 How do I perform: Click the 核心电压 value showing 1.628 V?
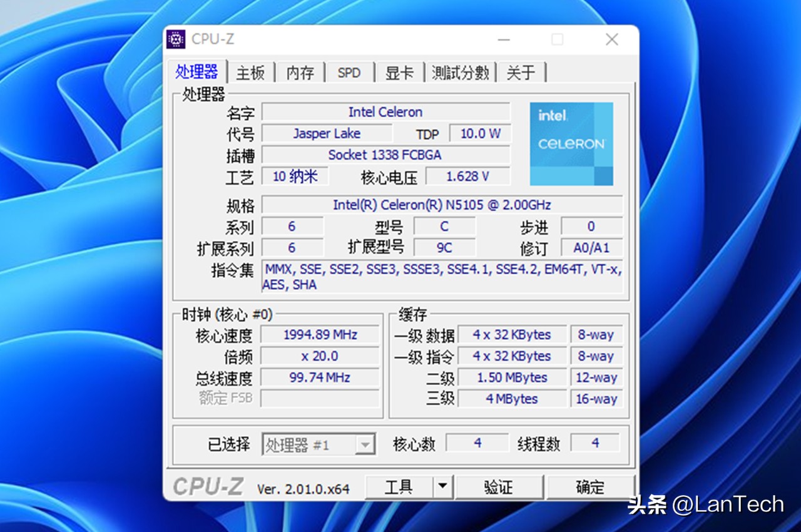point(467,176)
